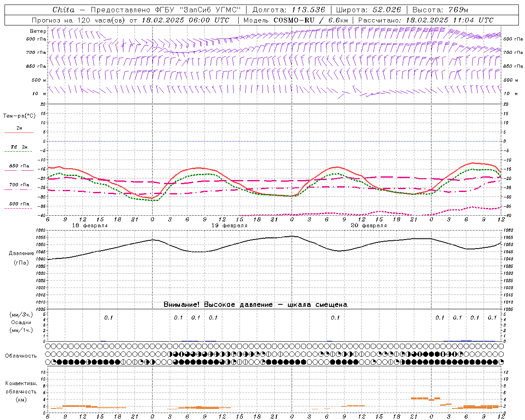Click the "(мм/1ч.)" precipitation unit label
Screen dimensions: 525x420
[x=21, y=330]
